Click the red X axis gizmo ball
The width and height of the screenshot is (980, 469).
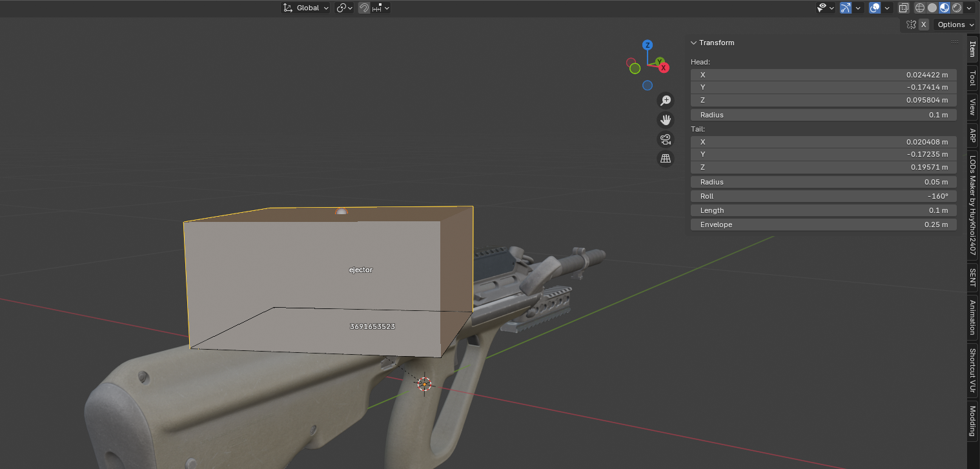664,67
